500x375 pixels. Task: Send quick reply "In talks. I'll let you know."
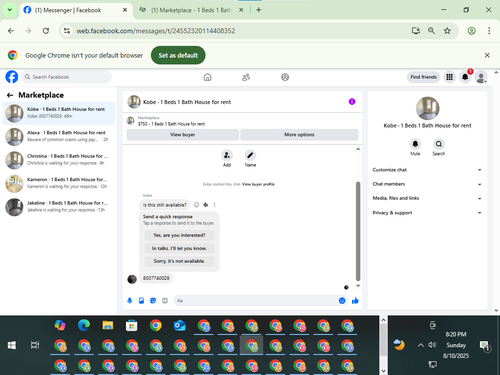(x=179, y=248)
